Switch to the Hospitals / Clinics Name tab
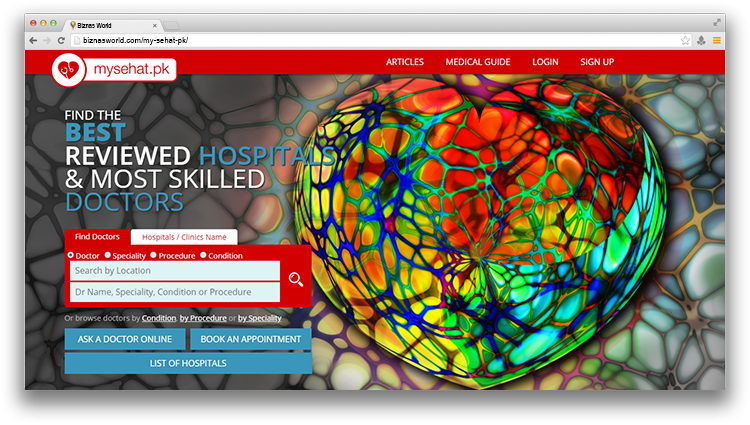Viewport: 750px width, 425px height. pyautogui.click(x=184, y=237)
